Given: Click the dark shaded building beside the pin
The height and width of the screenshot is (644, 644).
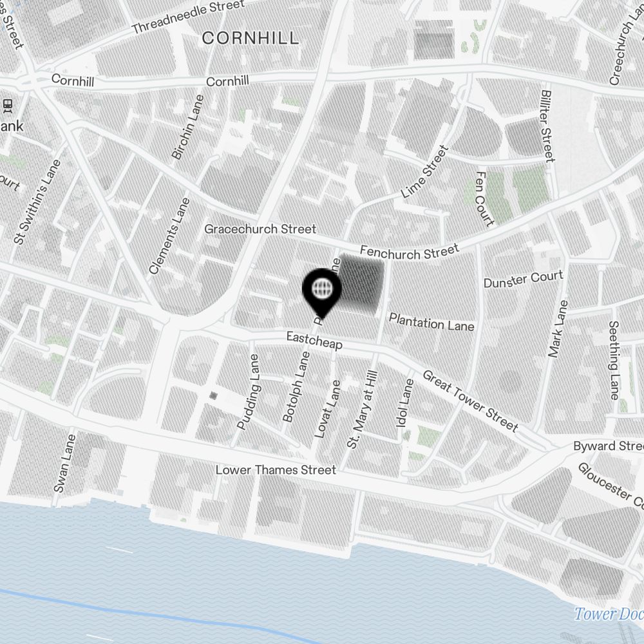Looking at the screenshot, I should point(361,284).
